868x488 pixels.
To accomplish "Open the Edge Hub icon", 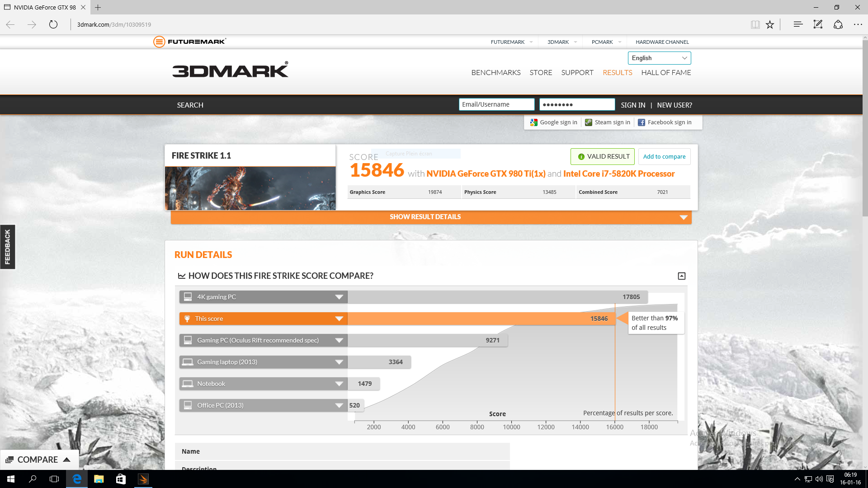I will point(798,24).
